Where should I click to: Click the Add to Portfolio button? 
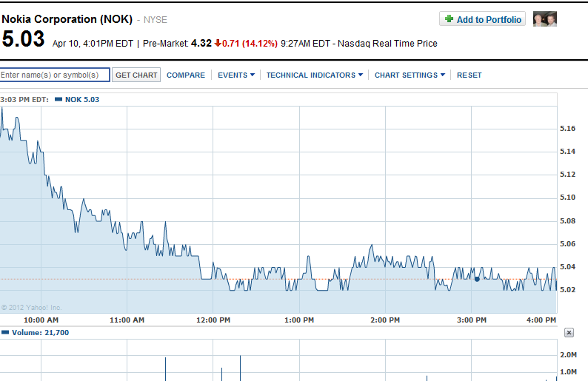coord(482,18)
